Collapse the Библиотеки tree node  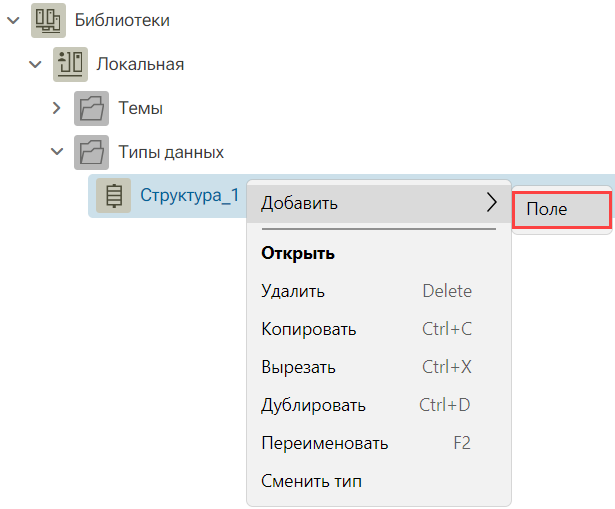pyautogui.click(x=13, y=20)
